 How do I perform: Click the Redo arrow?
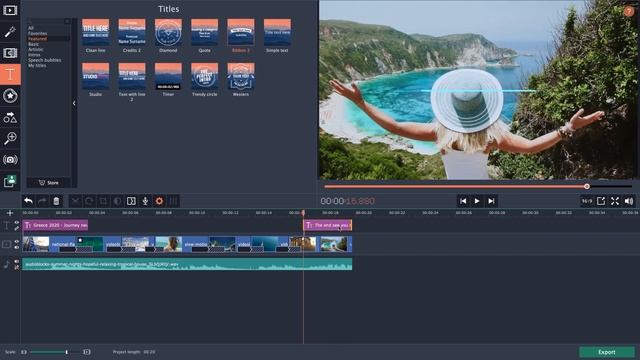pos(42,201)
